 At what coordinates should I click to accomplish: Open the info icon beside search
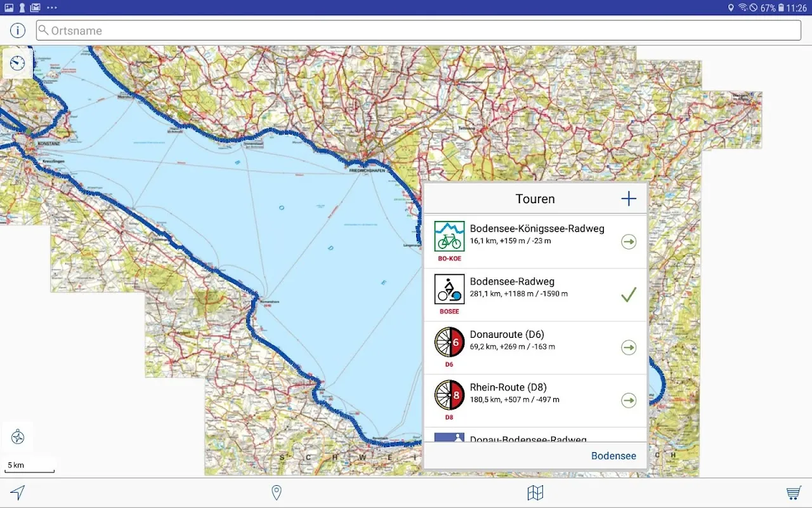(x=18, y=30)
